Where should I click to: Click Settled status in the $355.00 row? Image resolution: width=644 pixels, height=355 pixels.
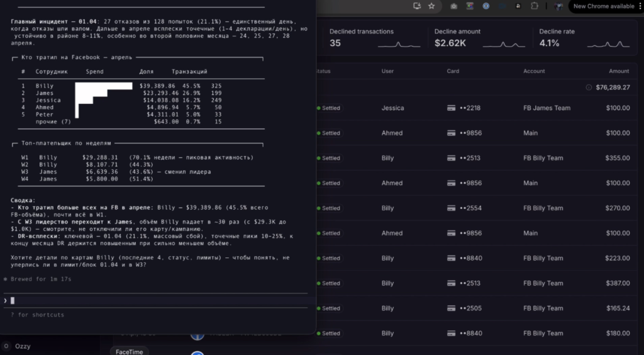[x=328, y=158]
